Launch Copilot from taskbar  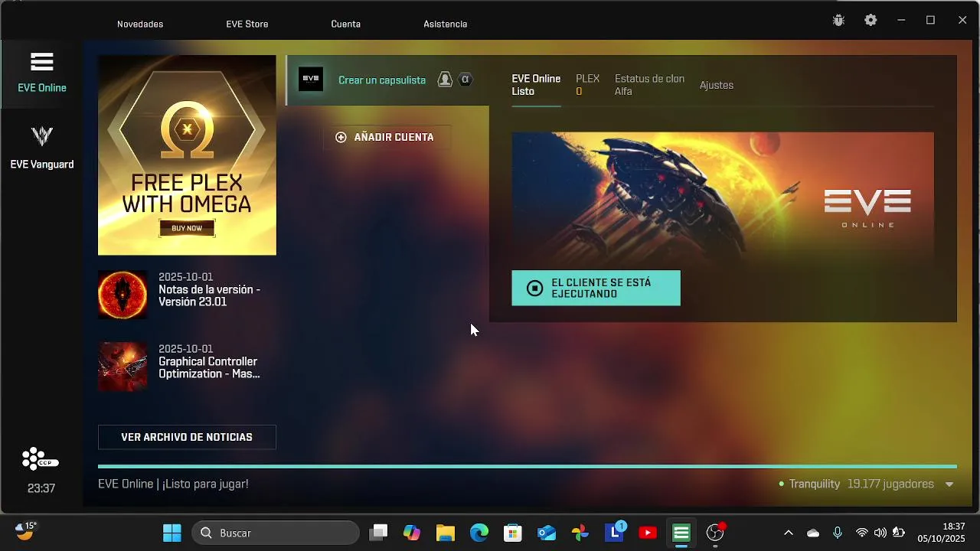tap(412, 533)
